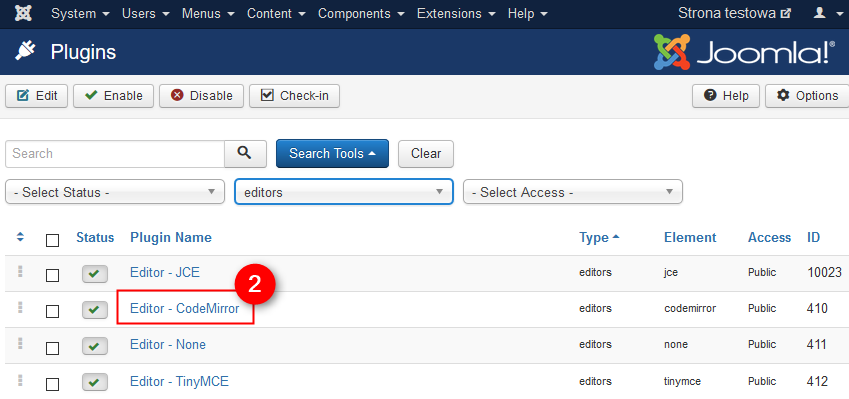Toggle the status checkmark for Editor - JCE
Viewport: 849px width, 399px height.
point(95,274)
